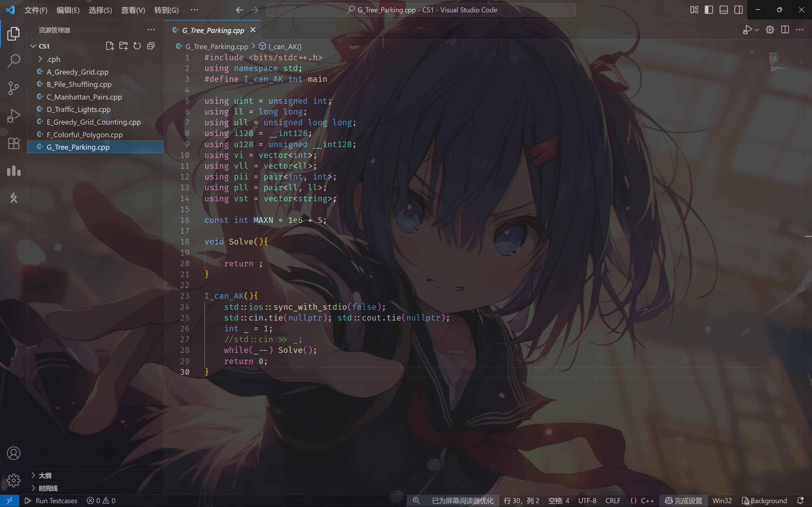Close the G_Tree_Parking.cpp tab
Viewport: 812px width, 507px height.
(253, 30)
